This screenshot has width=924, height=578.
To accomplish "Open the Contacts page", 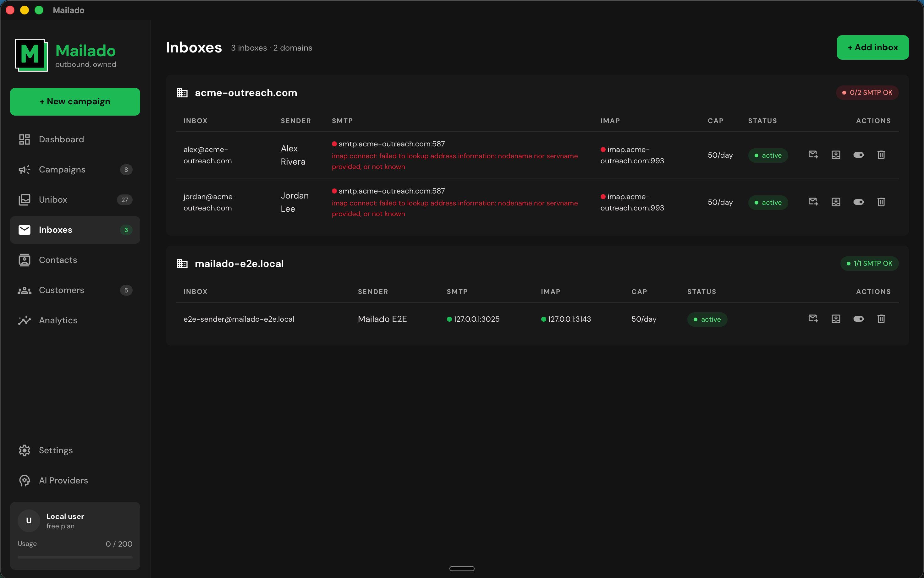I will pyautogui.click(x=75, y=260).
